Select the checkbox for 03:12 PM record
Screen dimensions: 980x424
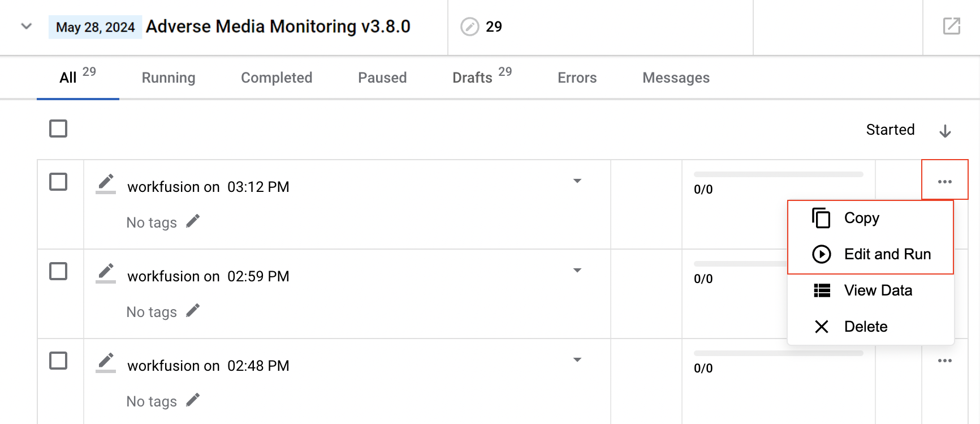click(x=58, y=182)
